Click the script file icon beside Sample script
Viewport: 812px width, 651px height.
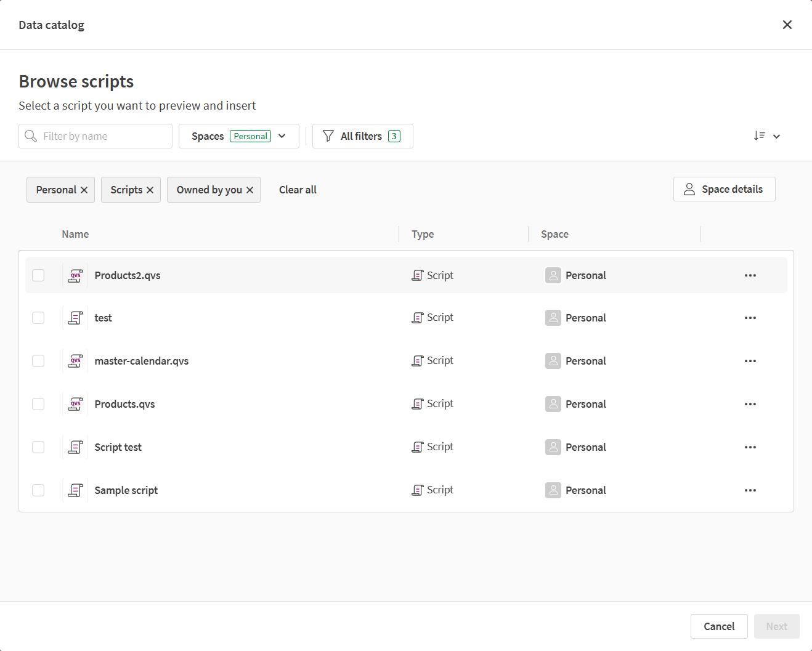(75, 490)
